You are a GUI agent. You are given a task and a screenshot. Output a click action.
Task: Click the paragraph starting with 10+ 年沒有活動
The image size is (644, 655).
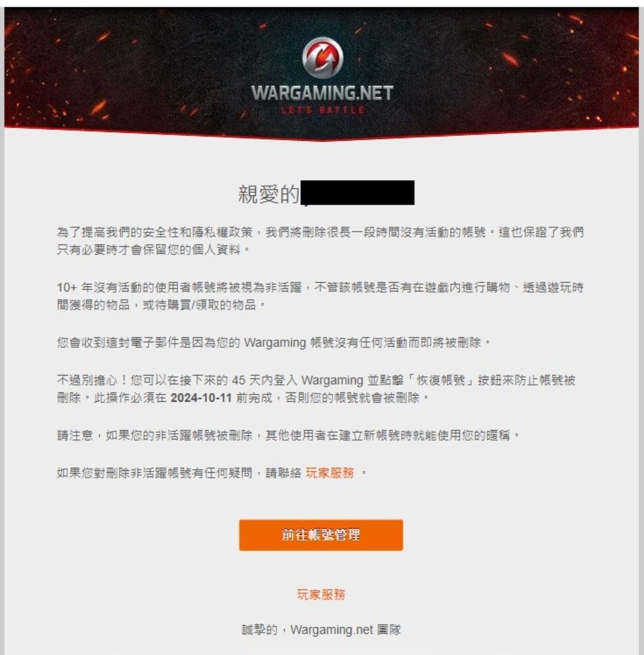321,296
